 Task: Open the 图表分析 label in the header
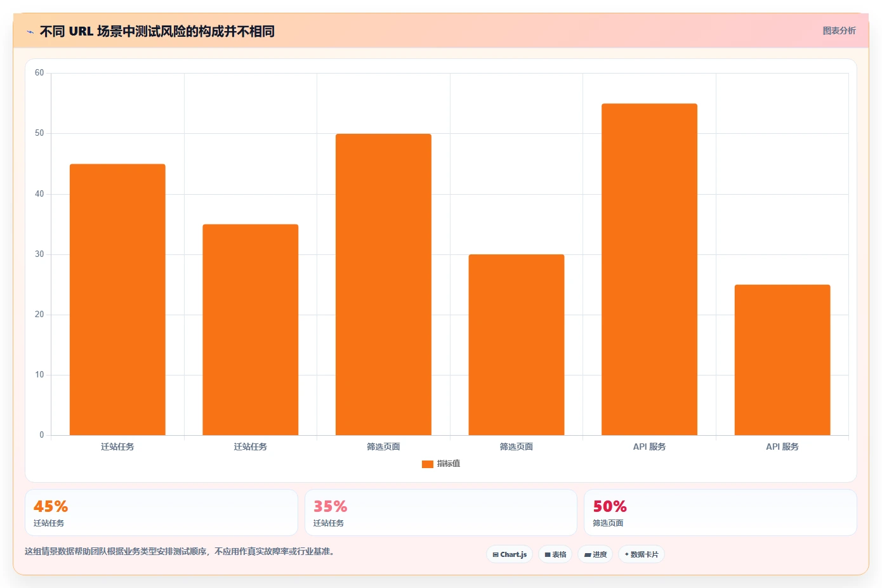tap(839, 31)
